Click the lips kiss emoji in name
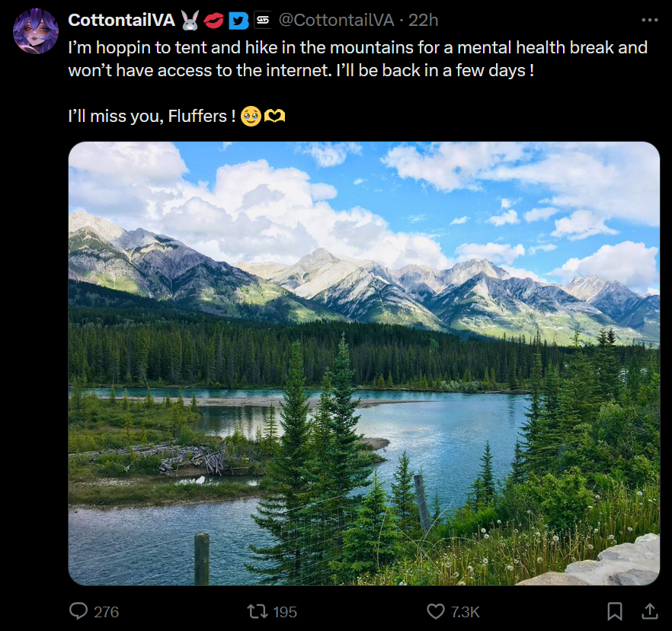Viewport: 672px width, 631px height. click(x=214, y=21)
